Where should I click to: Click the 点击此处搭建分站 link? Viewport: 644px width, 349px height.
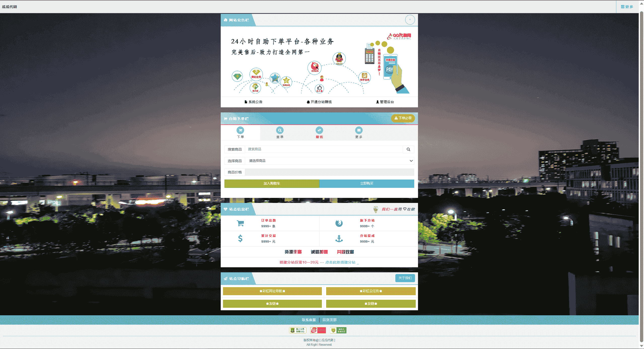point(340,262)
